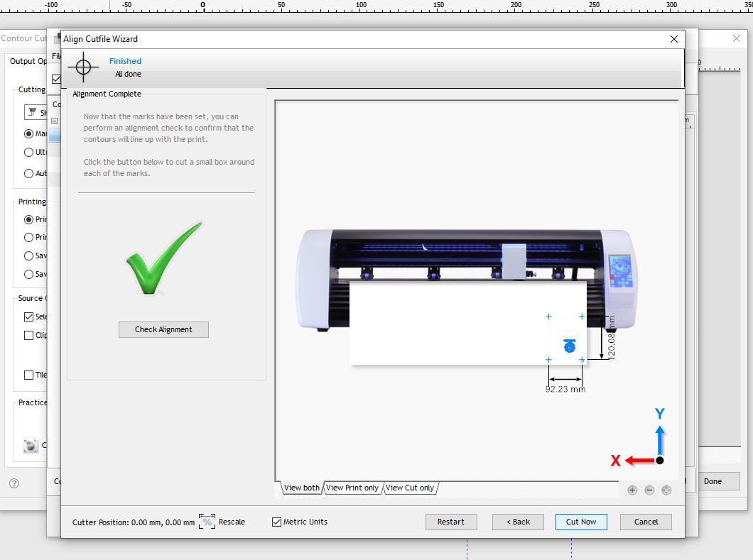
Task: Toggle the 'Tile' checkbox in Contour Cut
Action: (29, 375)
